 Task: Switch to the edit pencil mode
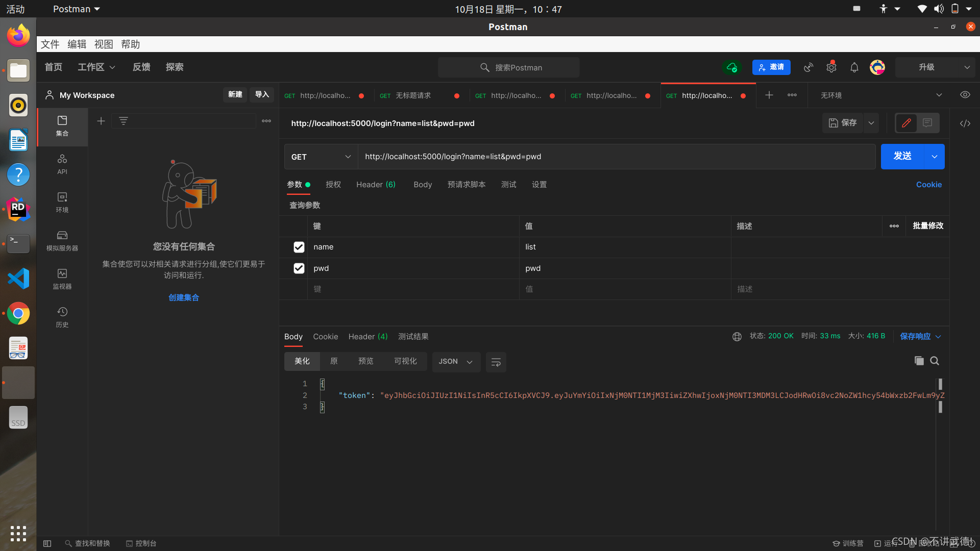(x=906, y=123)
